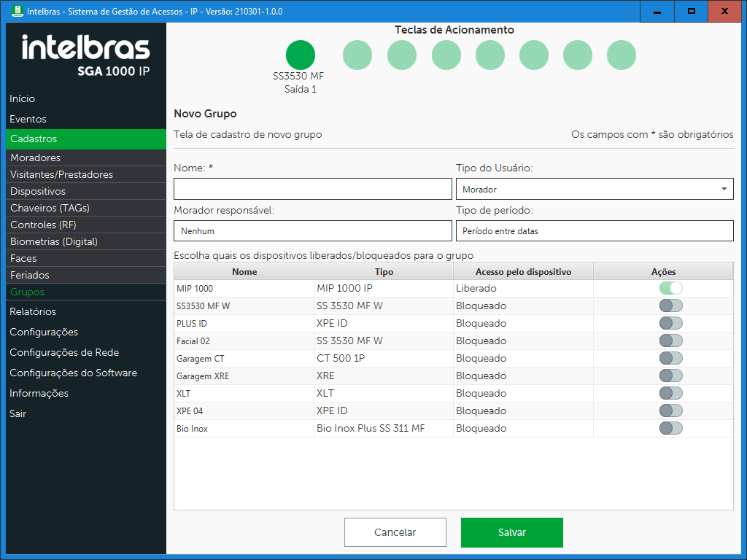
Task: Open the Morador responsável selector
Action: pos(312,231)
